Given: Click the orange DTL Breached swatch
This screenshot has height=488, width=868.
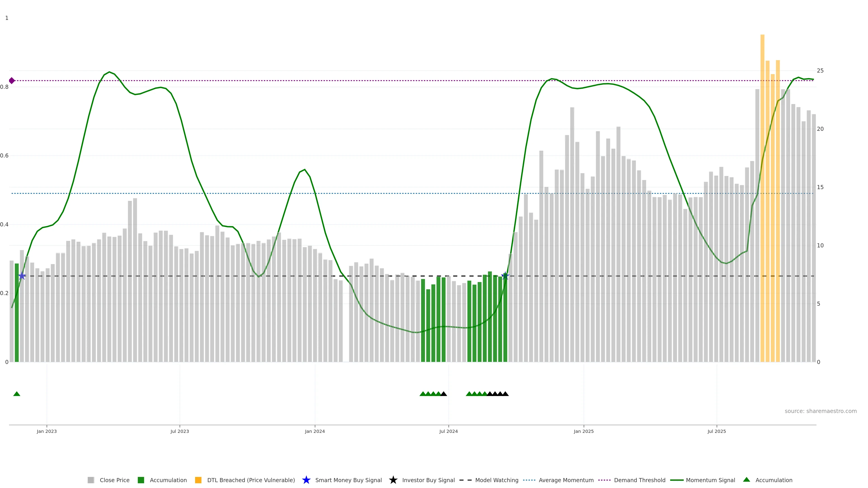Looking at the screenshot, I should coord(198,480).
